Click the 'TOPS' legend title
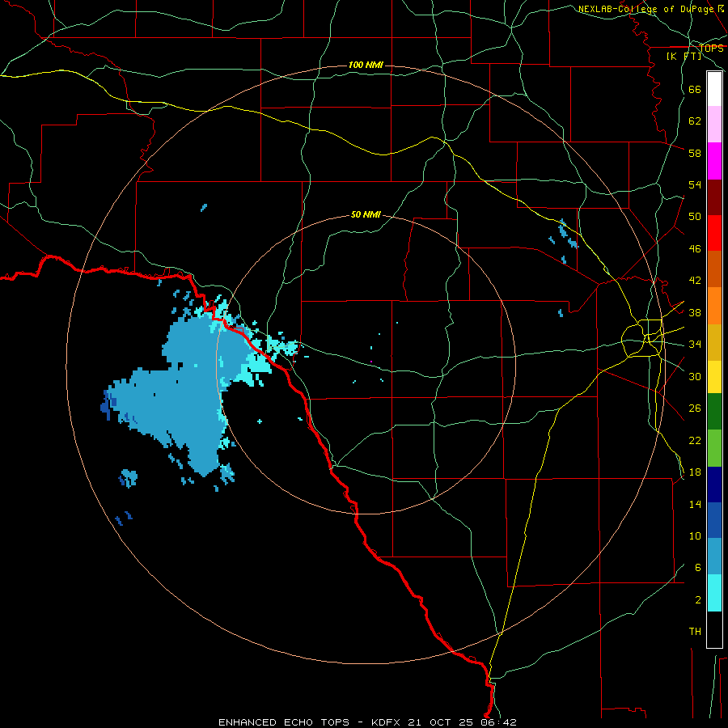728x728 pixels. (x=711, y=49)
